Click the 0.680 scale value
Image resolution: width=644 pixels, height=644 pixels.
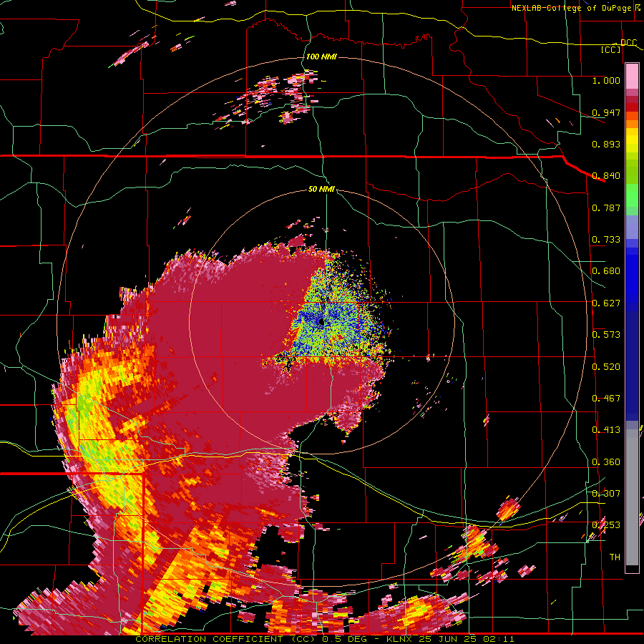606,271
